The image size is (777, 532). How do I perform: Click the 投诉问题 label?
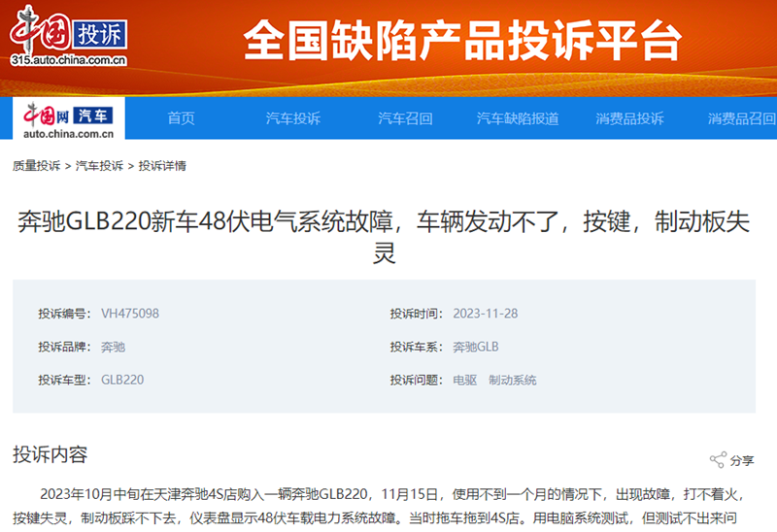[417, 380]
